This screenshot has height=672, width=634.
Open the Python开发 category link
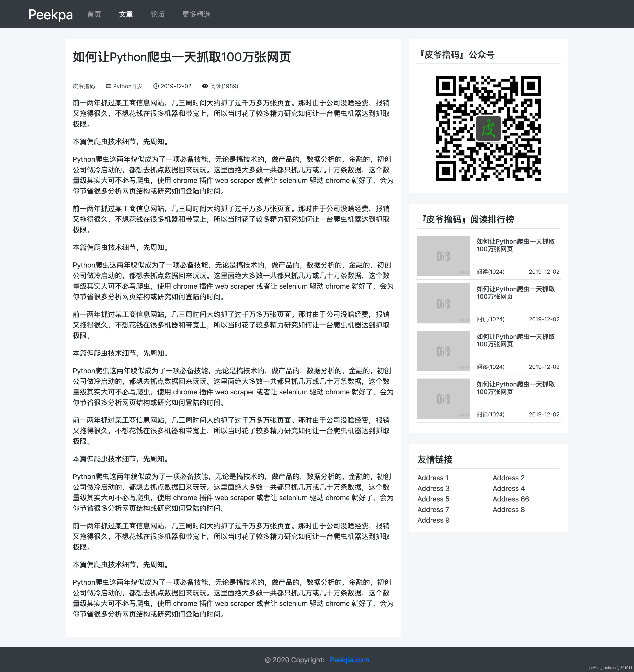click(128, 86)
